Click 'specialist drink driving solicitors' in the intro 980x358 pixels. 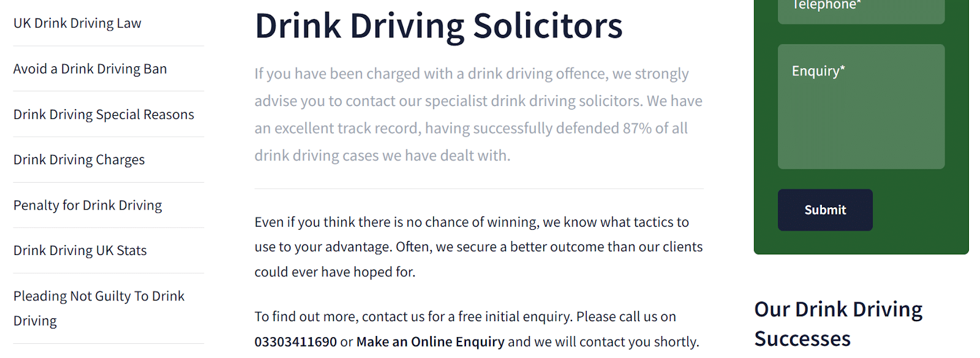click(533, 101)
